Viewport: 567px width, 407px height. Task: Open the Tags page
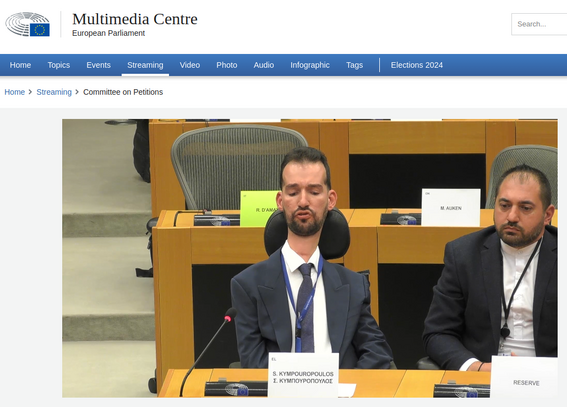pos(354,65)
